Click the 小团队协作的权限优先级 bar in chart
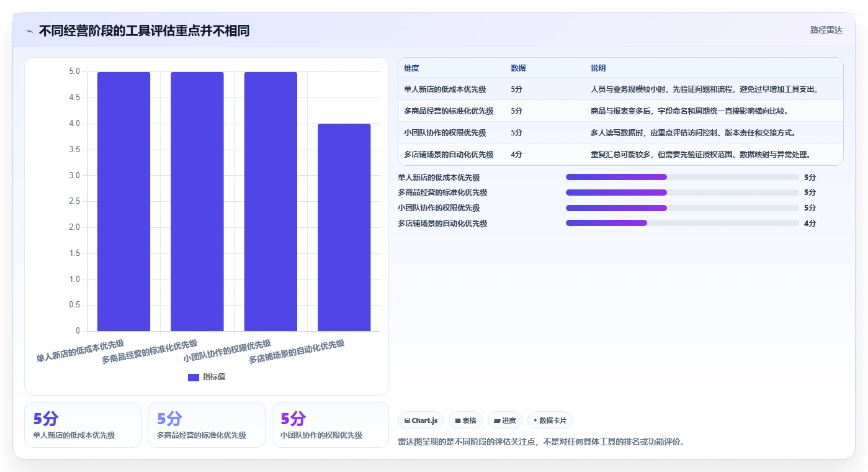This screenshot has height=472, width=868. pyautogui.click(x=271, y=201)
